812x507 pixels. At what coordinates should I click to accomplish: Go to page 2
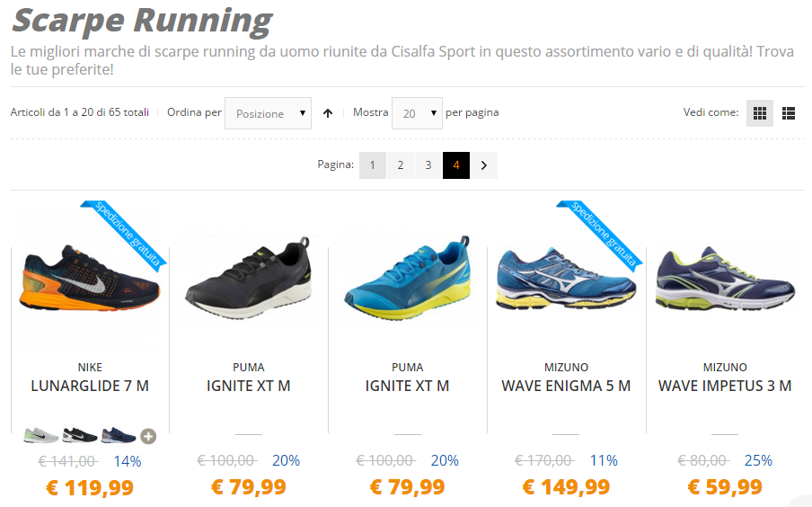pyautogui.click(x=401, y=165)
